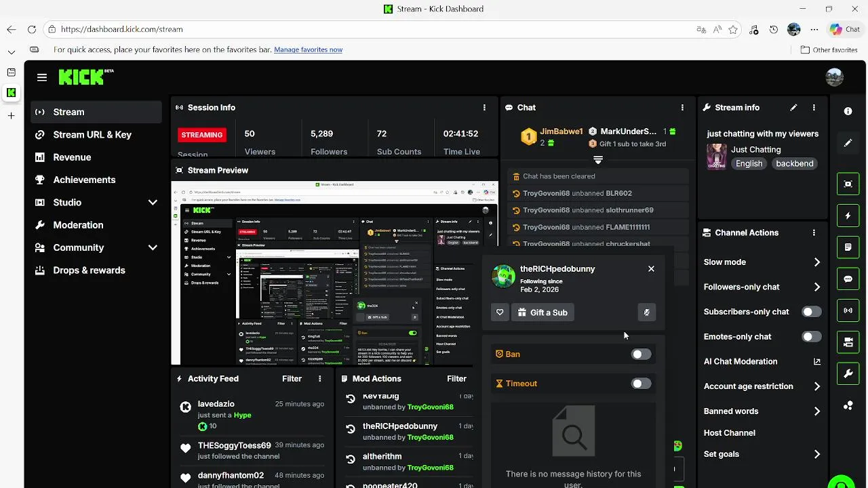Toggle the wrench icon in the right rail
The image size is (868, 488).
point(848,373)
